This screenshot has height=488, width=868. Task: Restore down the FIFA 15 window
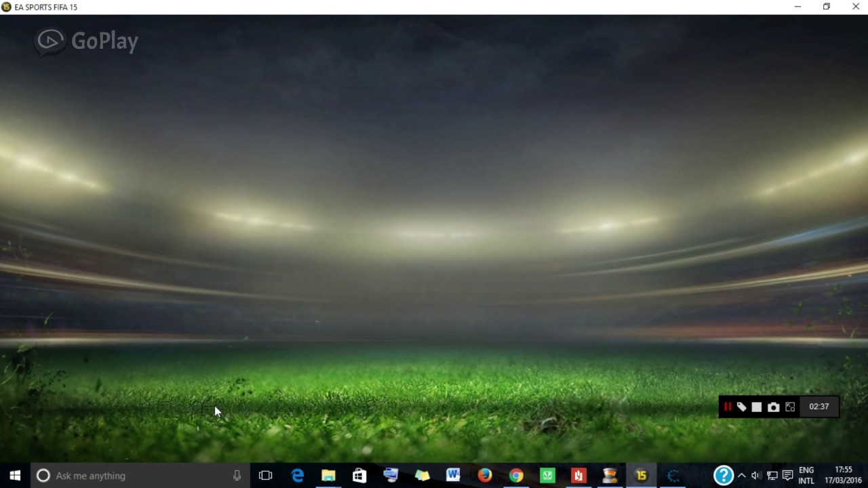pyautogui.click(x=827, y=7)
